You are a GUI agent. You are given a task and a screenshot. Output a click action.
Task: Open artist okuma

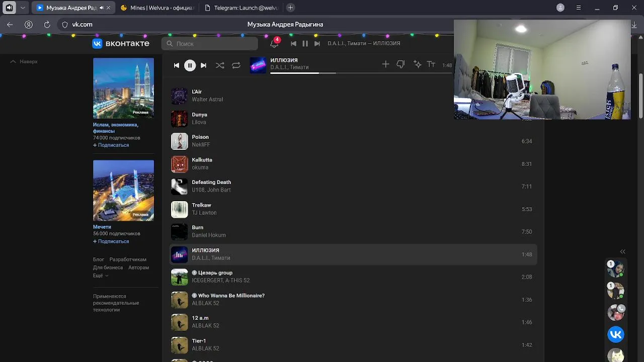(x=200, y=167)
